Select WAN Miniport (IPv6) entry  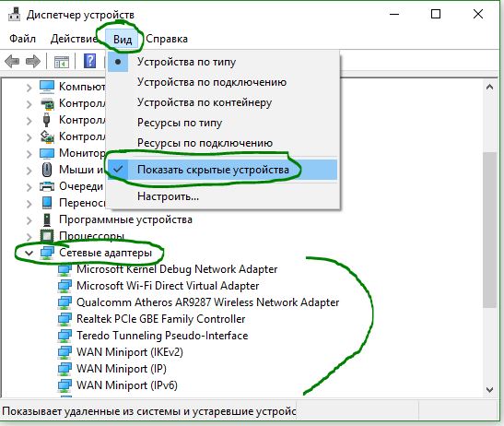tap(126, 385)
